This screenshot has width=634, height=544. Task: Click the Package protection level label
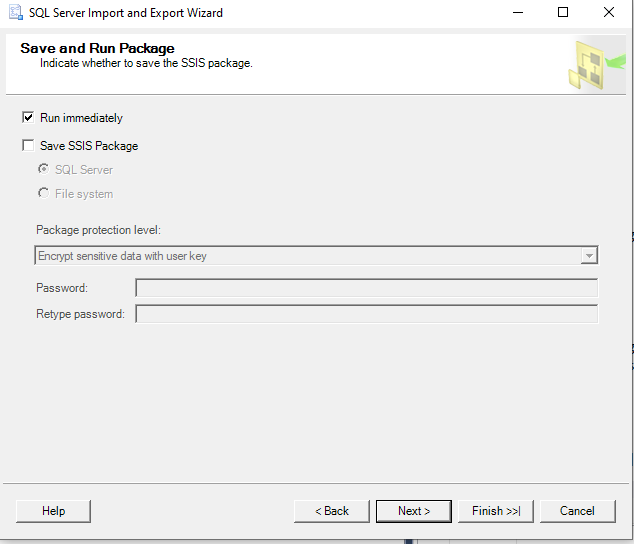[98, 230]
